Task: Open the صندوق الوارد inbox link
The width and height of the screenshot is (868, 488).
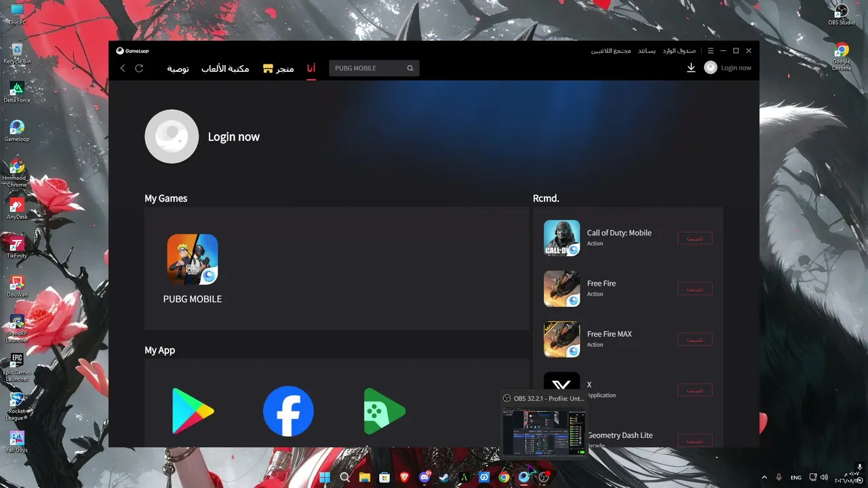Action: coord(679,51)
